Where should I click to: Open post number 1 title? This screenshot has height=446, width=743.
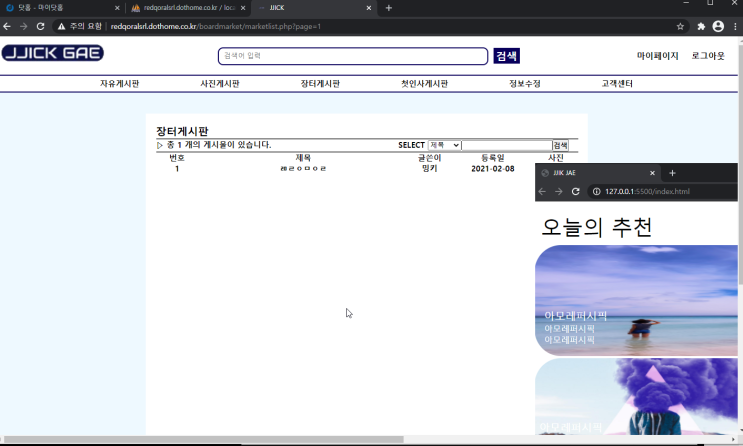(303, 169)
